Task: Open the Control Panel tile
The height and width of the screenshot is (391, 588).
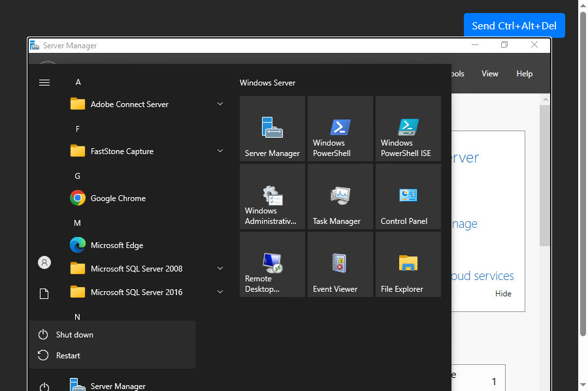Action: pos(408,196)
